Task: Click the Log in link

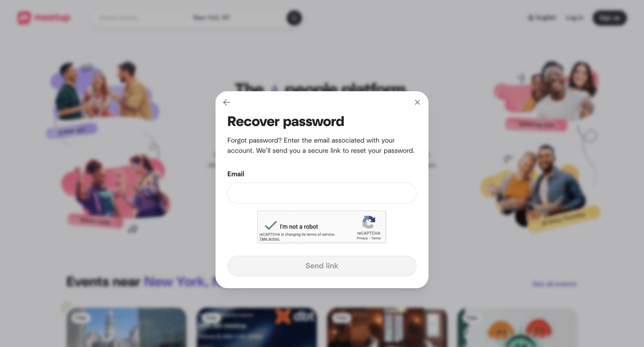Action: coord(575,18)
